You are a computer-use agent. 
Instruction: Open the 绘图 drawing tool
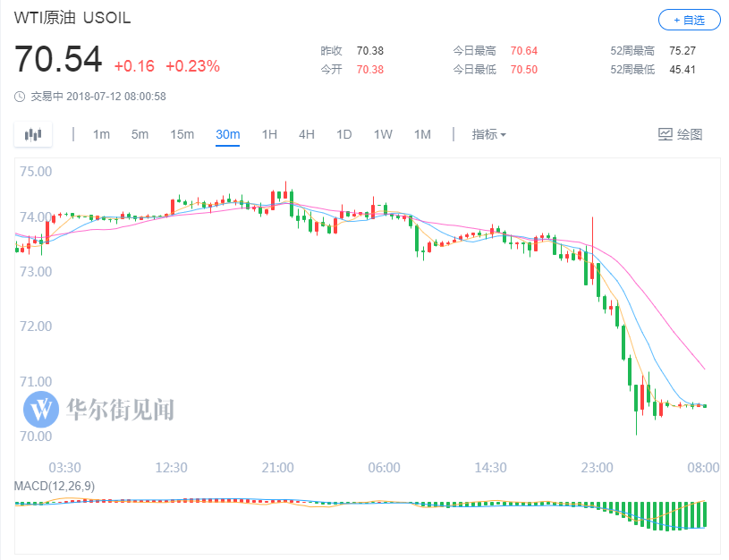pyautogui.click(x=680, y=134)
